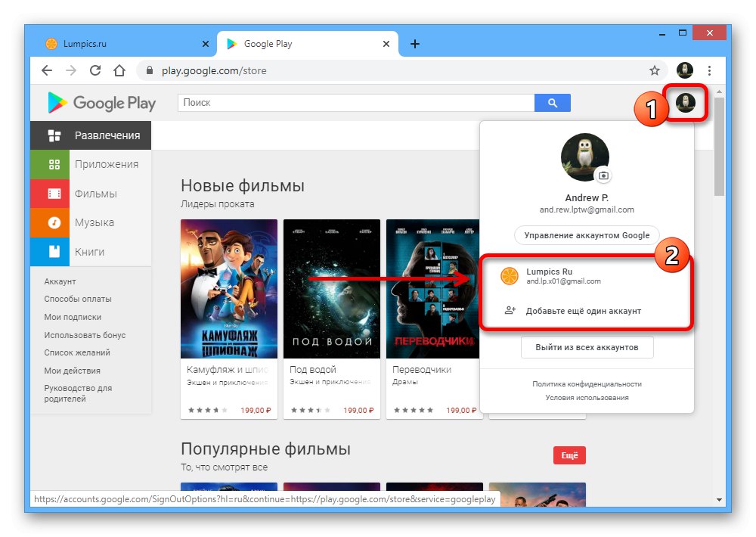The width and height of the screenshot is (756, 537).
Task: Click the red Movies film icon
Action: (x=54, y=194)
